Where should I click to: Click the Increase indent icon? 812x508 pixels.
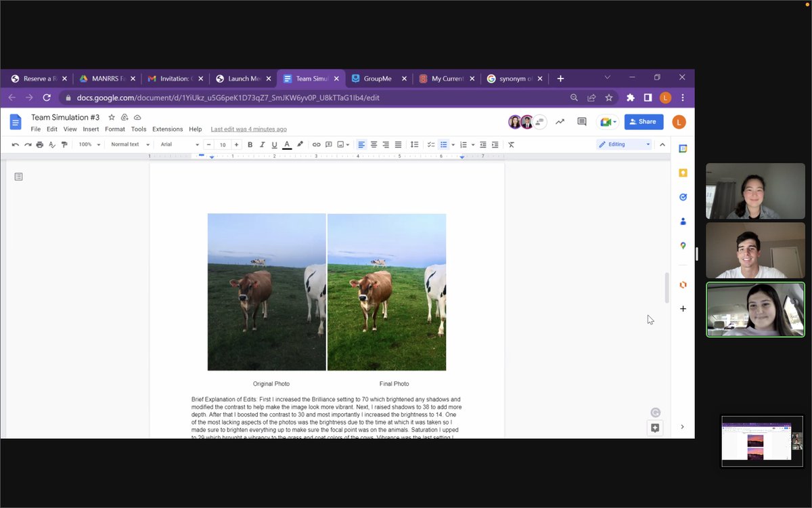pyautogui.click(x=495, y=144)
